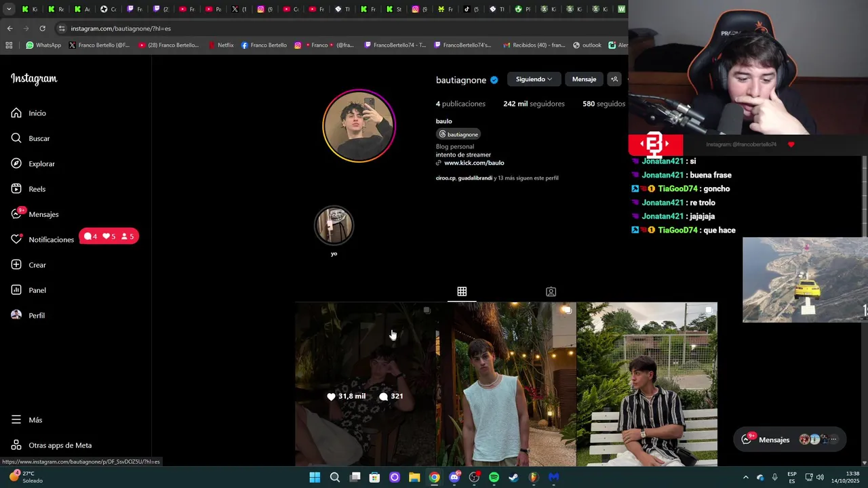Viewport: 868px width, 488px height.
Task: Switch to the TikTok browser tab
Action: [x=471, y=9]
